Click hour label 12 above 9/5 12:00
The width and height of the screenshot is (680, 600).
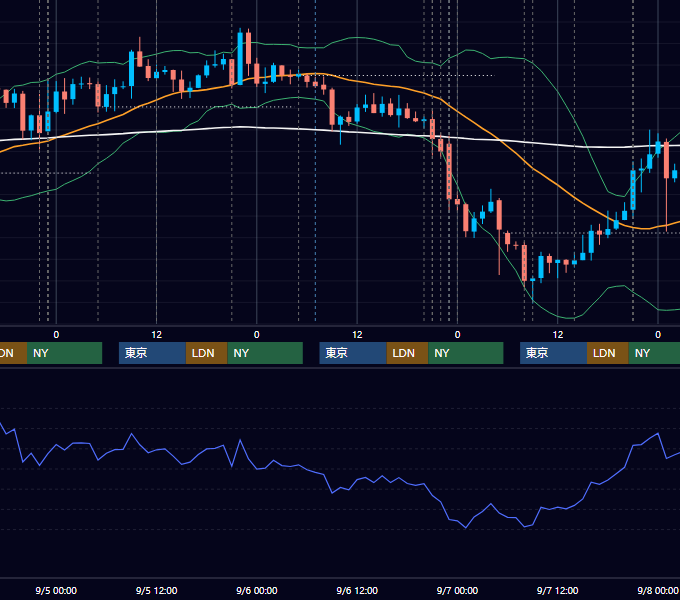(157, 335)
